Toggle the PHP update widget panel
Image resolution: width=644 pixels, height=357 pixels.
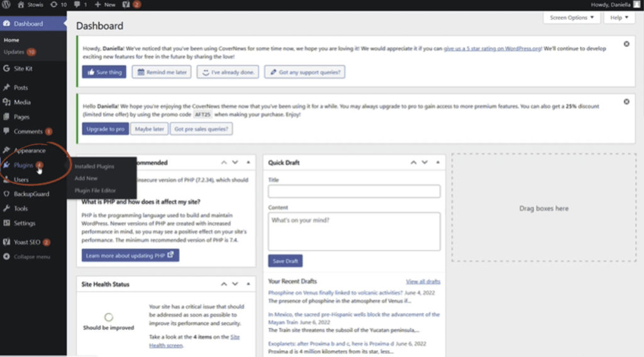pos(248,162)
